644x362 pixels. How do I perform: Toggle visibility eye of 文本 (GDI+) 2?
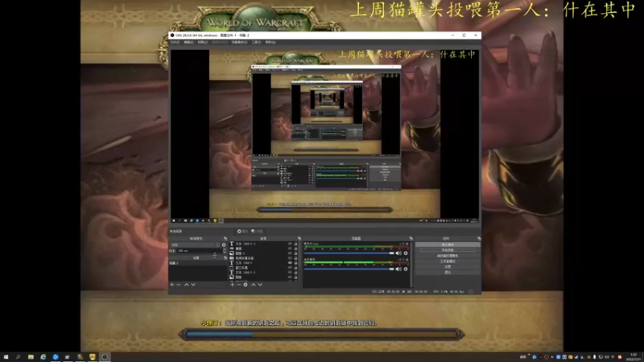290,273
